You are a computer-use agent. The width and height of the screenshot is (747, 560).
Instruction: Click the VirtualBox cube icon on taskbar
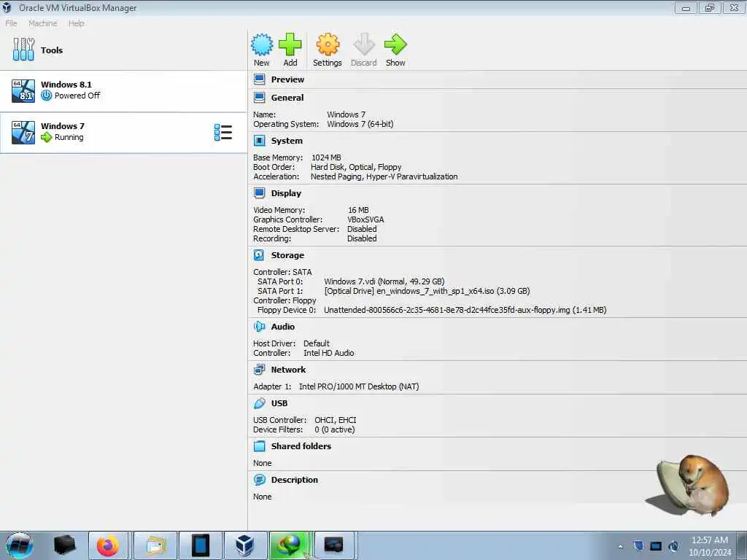pos(244,545)
